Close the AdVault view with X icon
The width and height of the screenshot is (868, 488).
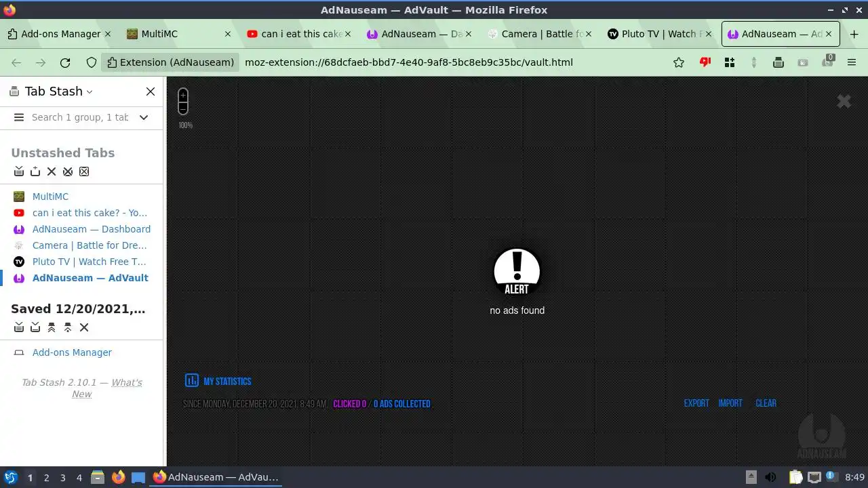point(844,101)
